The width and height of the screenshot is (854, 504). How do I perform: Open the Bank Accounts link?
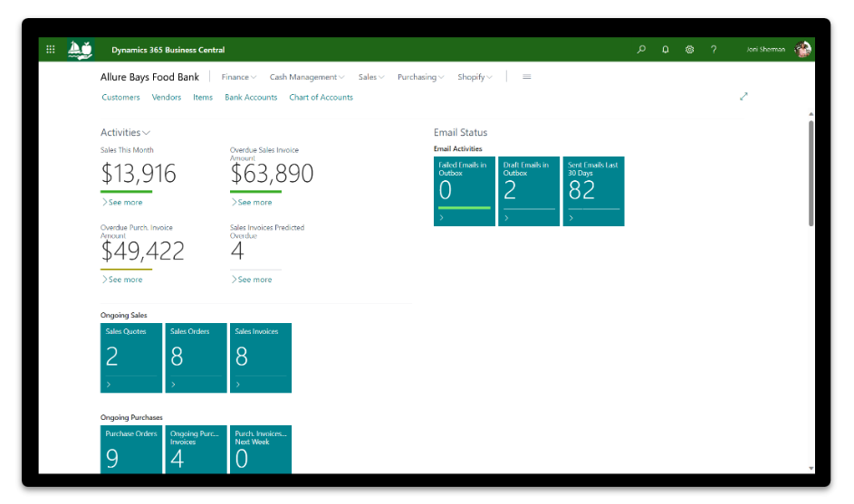[x=251, y=97]
